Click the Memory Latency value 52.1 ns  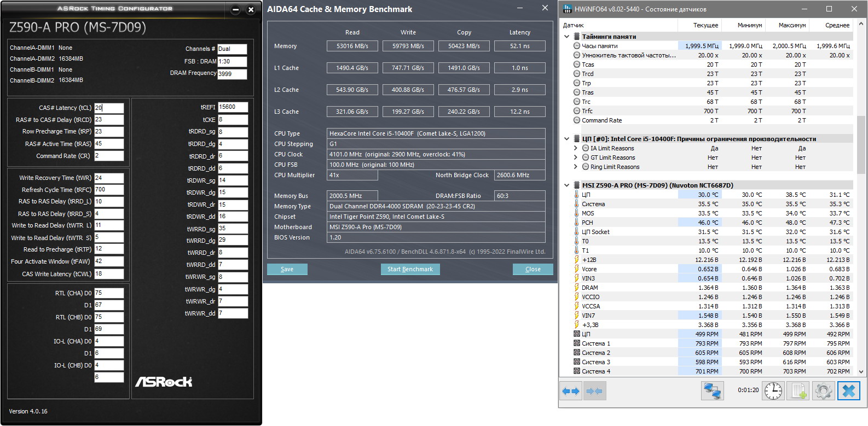pos(520,46)
